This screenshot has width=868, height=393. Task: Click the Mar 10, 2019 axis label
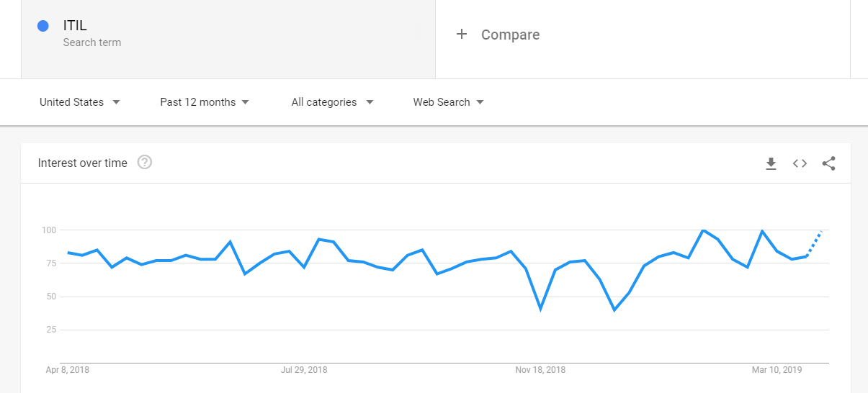click(x=777, y=370)
